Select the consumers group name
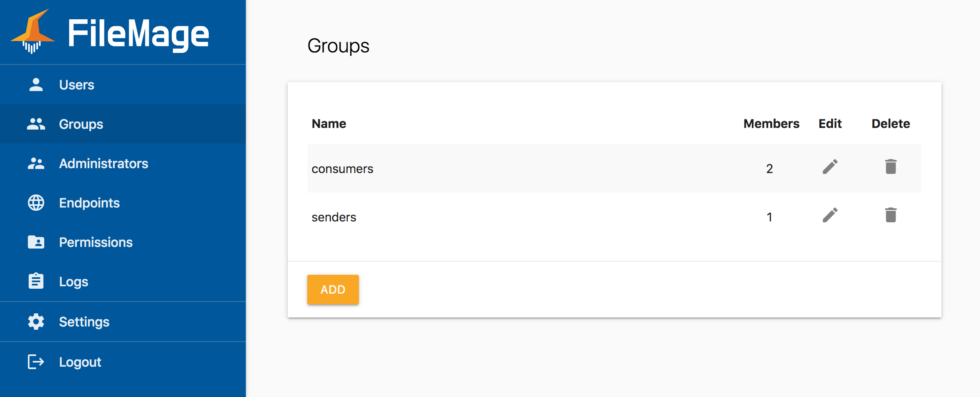This screenshot has height=397, width=980. coord(342,169)
